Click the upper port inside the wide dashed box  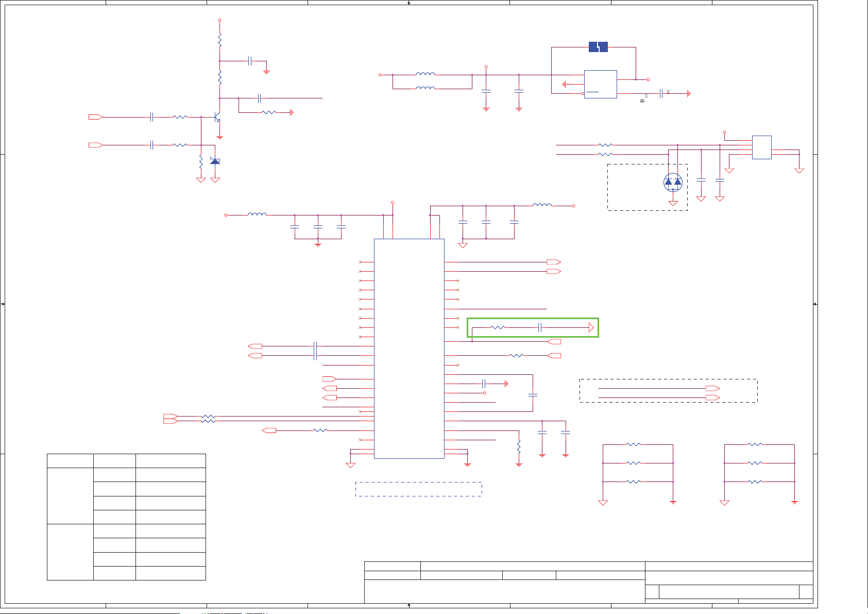point(712,388)
